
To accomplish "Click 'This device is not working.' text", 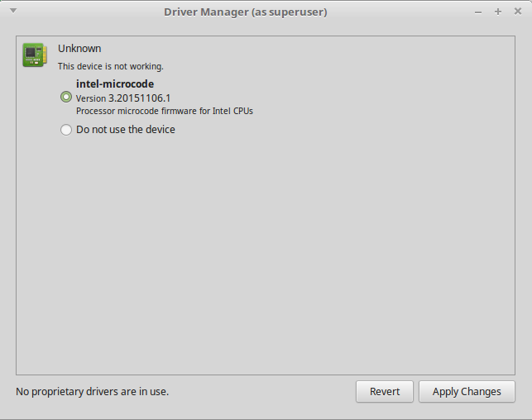I will [111, 66].
